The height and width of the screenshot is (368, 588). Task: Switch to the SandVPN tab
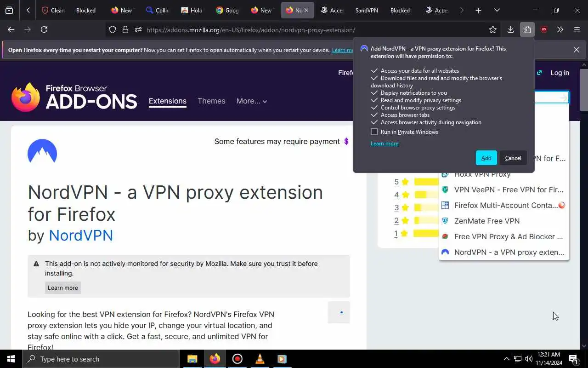click(367, 10)
